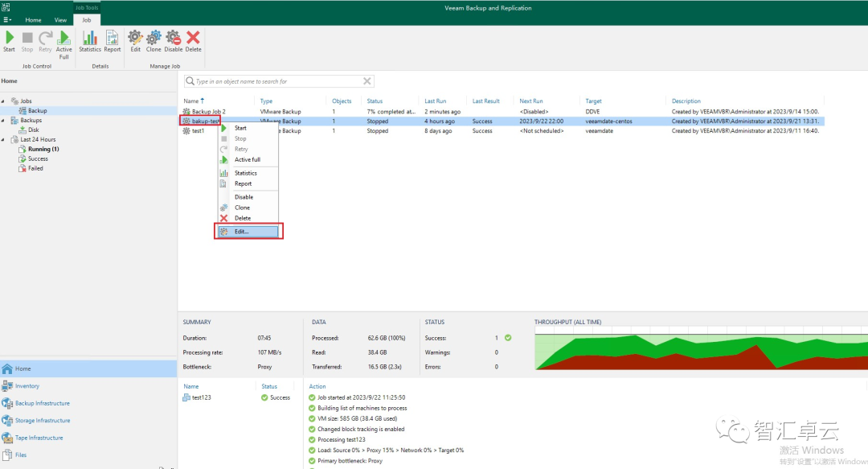Select the Start icon in Job Control ribbon
This screenshot has height=469, width=868.
point(9,40)
